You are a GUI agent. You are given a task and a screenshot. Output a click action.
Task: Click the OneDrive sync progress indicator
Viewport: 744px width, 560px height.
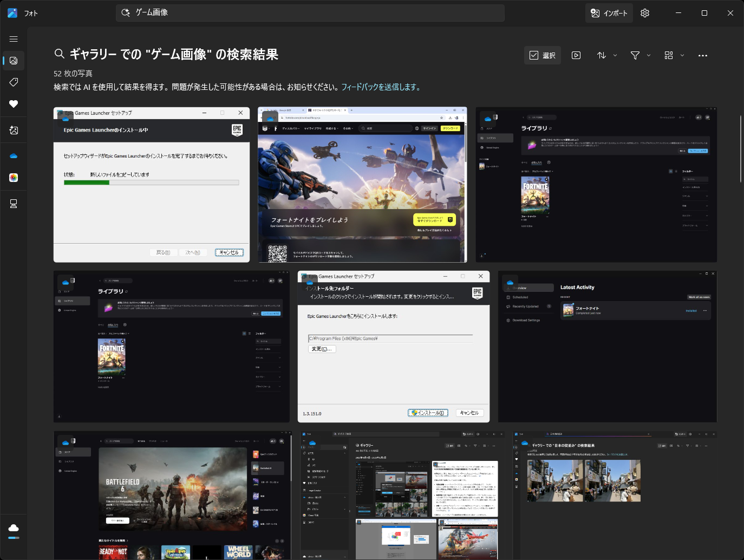click(14, 528)
